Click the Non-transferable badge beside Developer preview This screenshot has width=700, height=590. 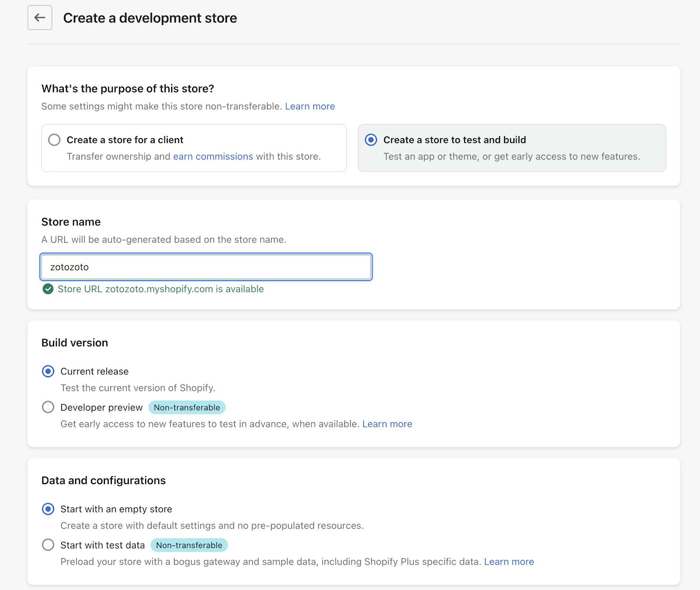tap(187, 407)
